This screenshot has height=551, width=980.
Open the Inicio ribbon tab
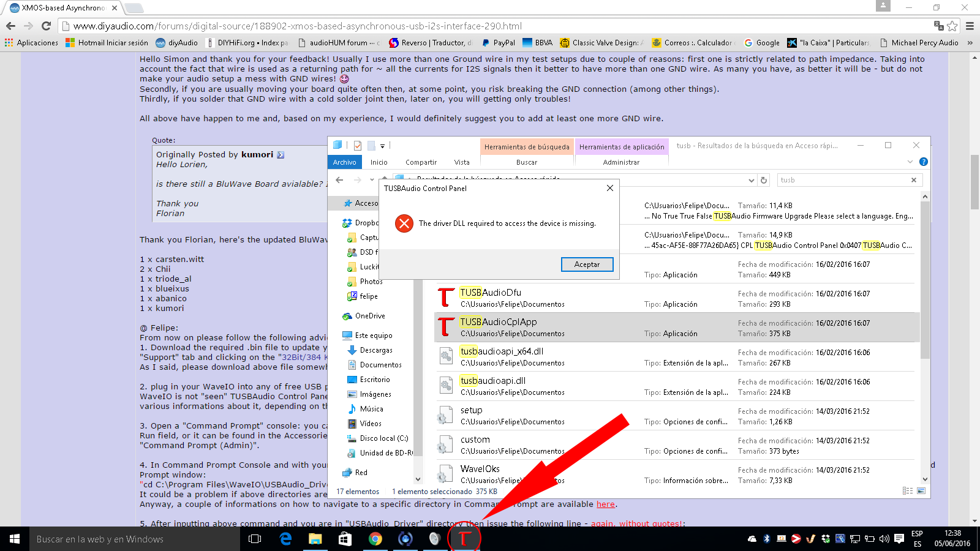point(379,162)
